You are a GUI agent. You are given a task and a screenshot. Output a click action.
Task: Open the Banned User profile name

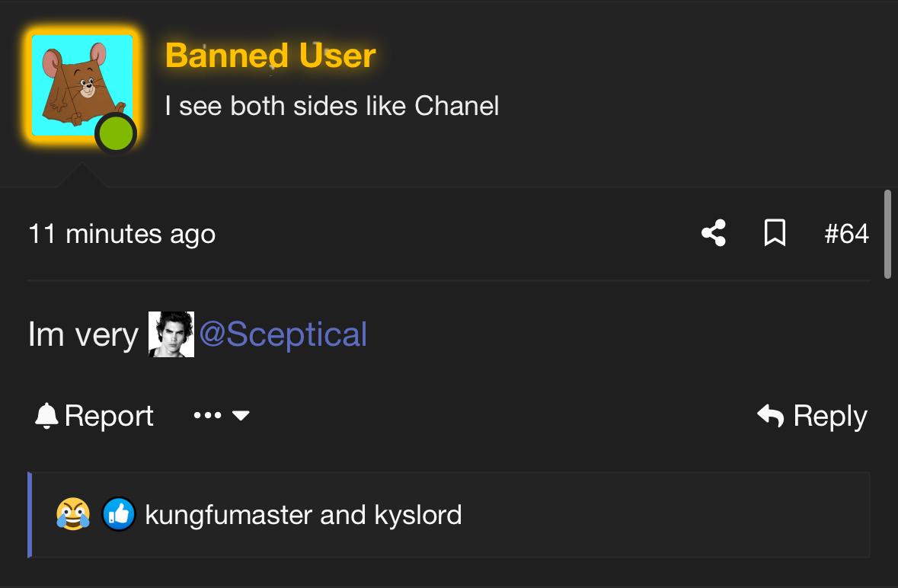[x=270, y=56]
